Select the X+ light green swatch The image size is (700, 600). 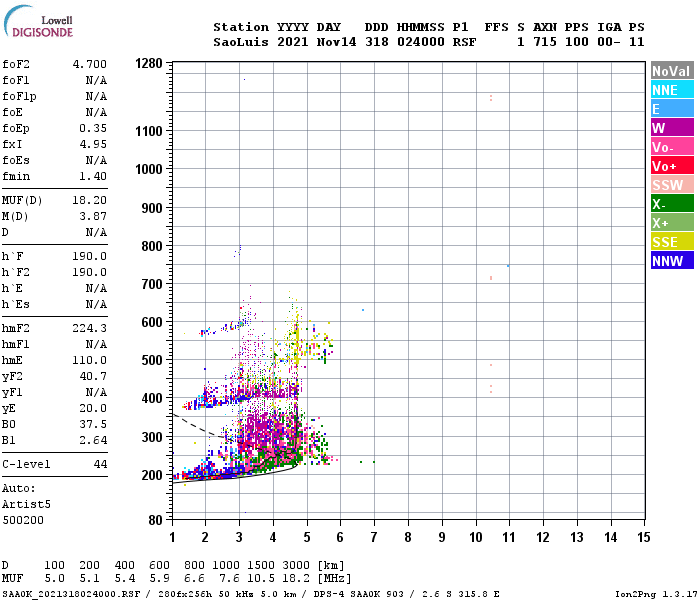click(x=672, y=223)
